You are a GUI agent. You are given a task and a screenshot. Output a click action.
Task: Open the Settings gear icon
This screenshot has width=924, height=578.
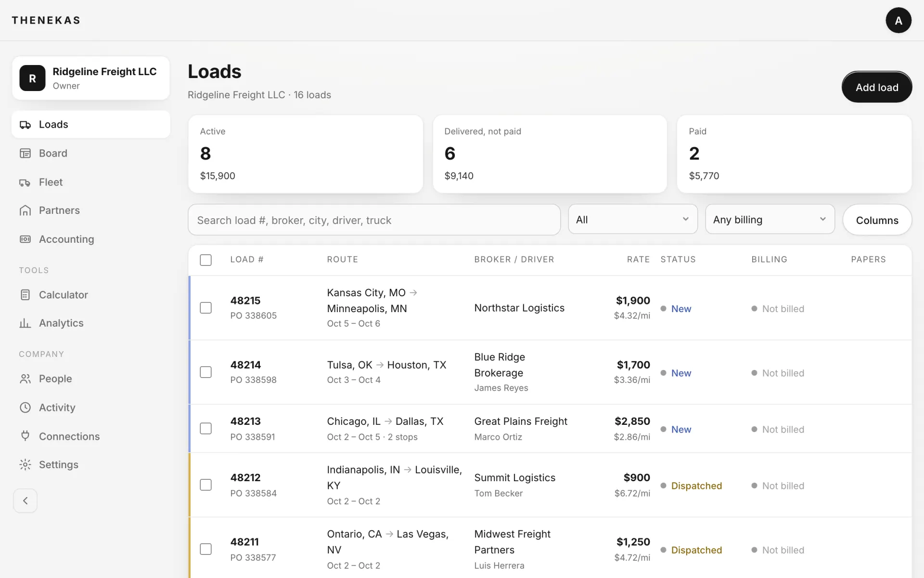[x=25, y=465]
